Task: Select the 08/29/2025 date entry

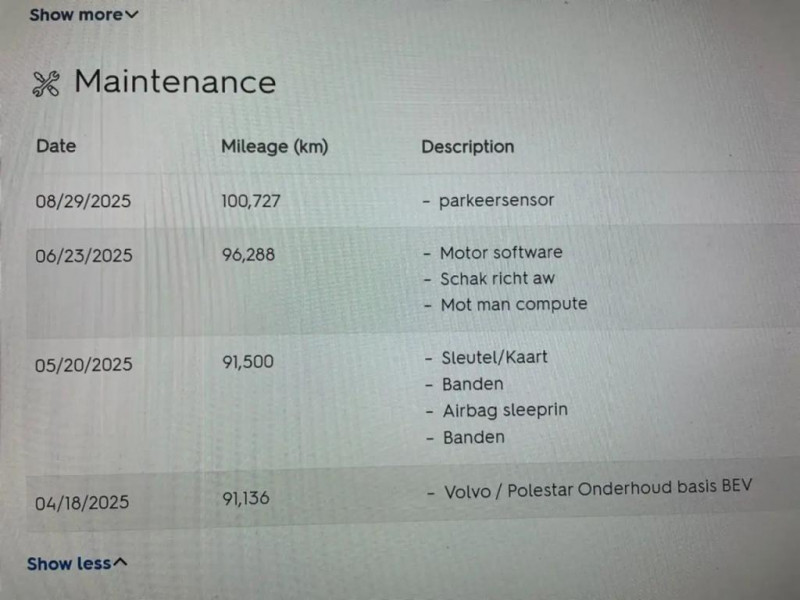Action: [x=83, y=201]
